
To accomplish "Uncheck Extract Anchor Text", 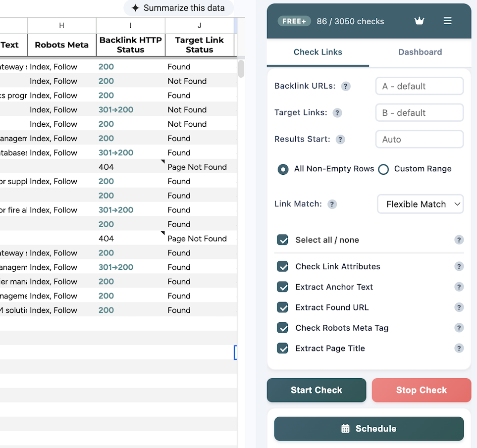I will 283,287.
